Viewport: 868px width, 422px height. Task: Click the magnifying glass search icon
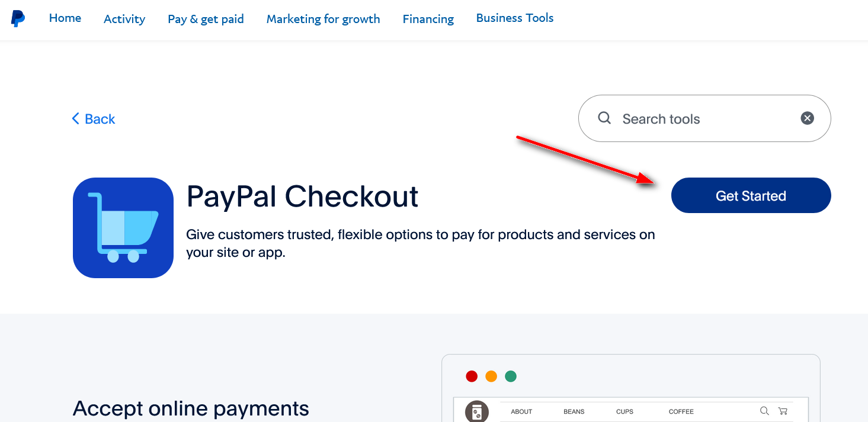click(604, 118)
